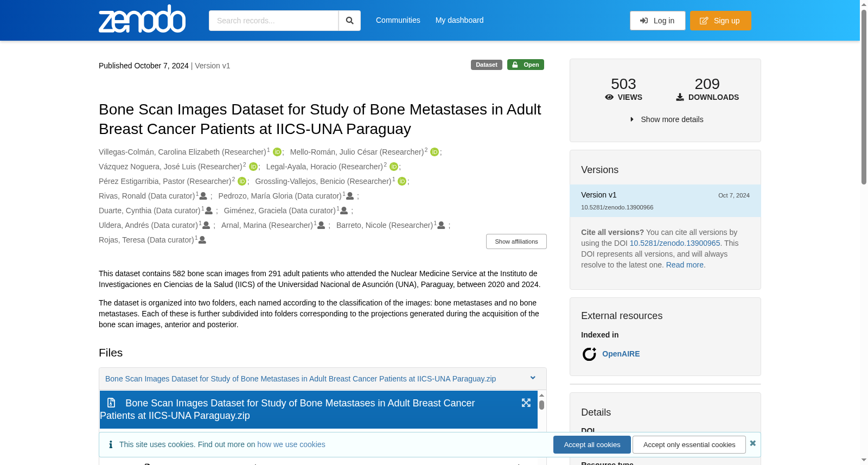This screenshot has height=465, width=868.
Task: Toggle Show affiliations
Action: coord(516,241)
